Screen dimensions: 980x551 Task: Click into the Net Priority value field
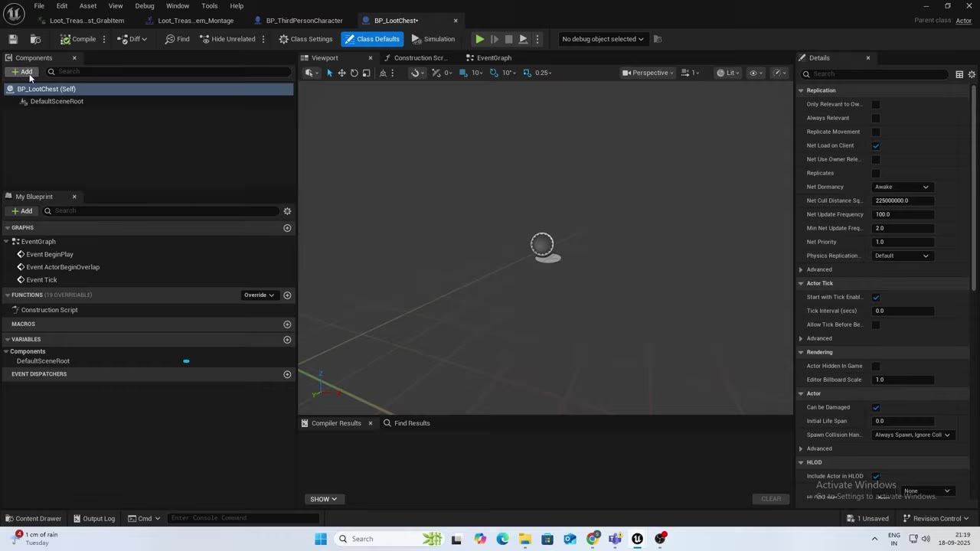point(903,242)
